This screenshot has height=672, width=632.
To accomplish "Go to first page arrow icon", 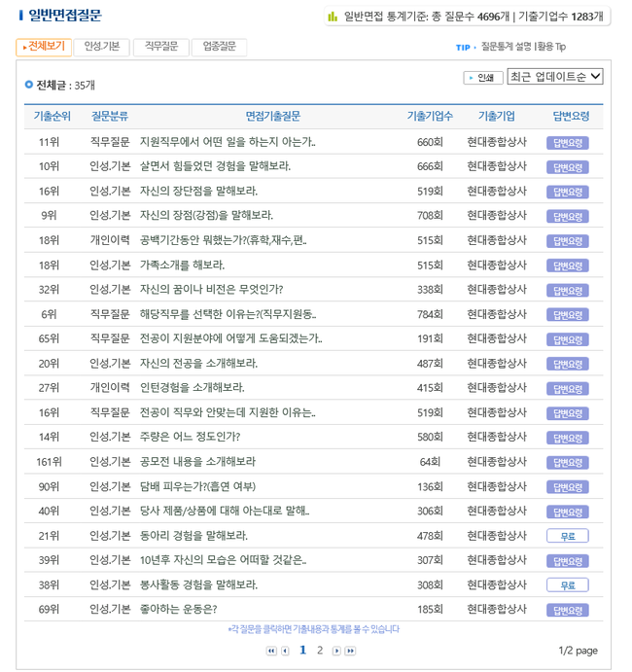I will click(271, 651).
